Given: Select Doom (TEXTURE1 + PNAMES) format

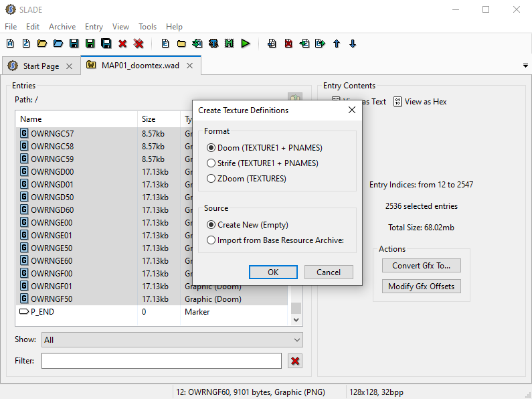Looking at the screenshot, I should [211, 147].
